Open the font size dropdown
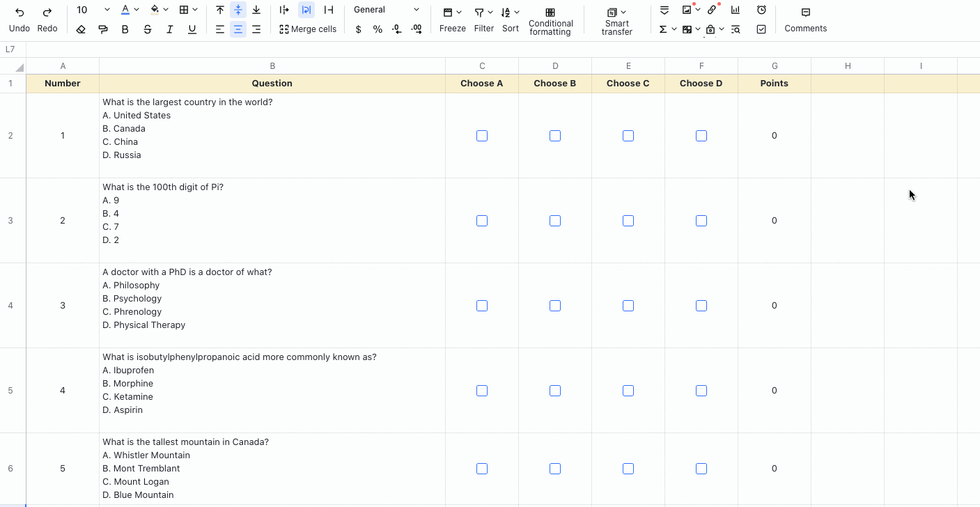The image size is (980, 507). [x=107, y=10]
